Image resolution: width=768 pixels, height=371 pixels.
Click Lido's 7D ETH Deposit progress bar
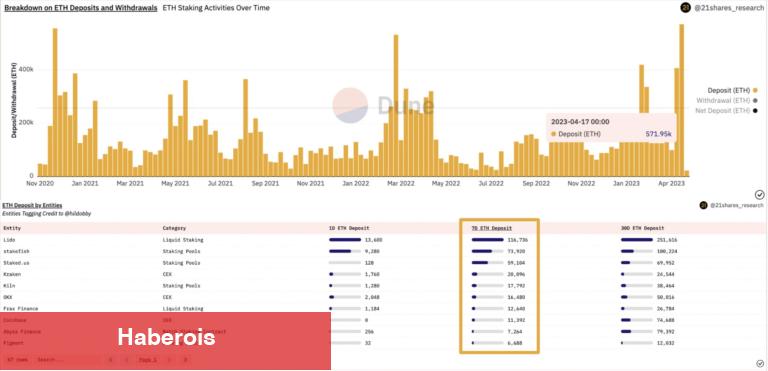click(x=487, y=240)
